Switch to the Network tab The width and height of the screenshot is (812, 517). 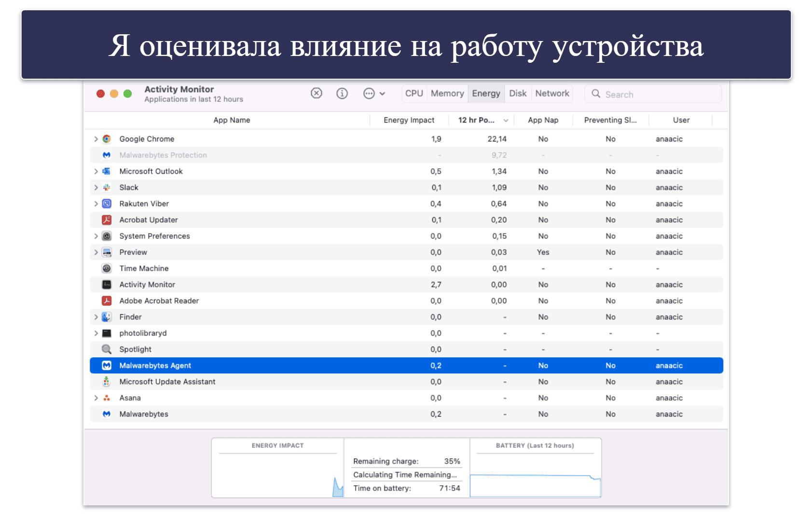[x=552, y=94]
